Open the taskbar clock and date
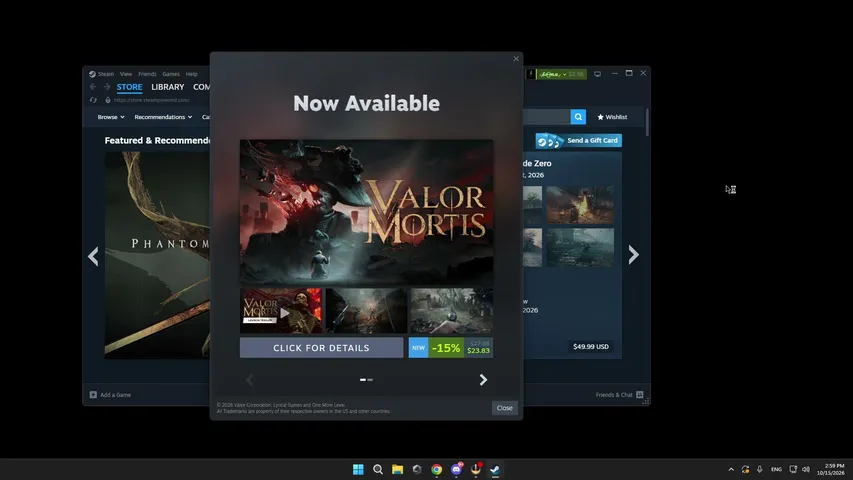Viewport: 853px width, 480px height. point(832,469)
